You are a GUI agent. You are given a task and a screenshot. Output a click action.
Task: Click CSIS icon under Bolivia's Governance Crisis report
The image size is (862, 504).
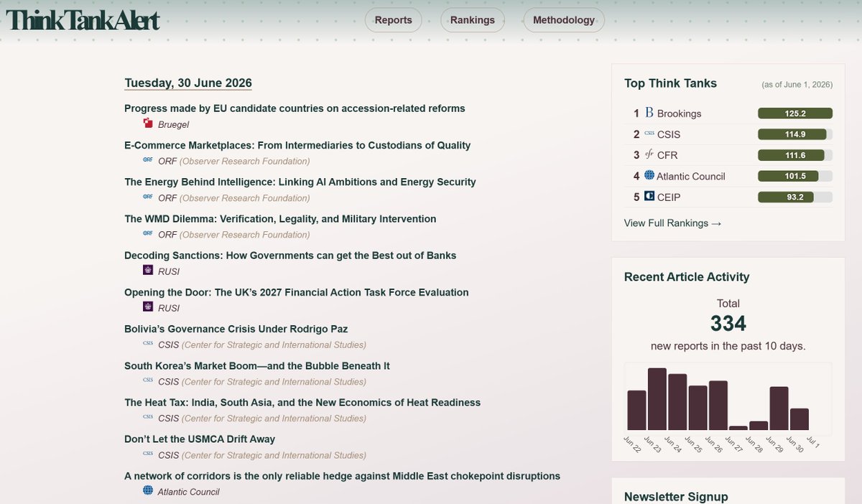[x=148, y=345]
